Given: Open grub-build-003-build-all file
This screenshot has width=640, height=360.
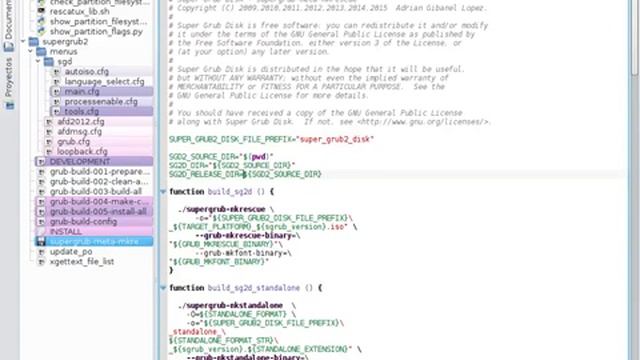Looking at the screenshot, I should coord(96,191).
